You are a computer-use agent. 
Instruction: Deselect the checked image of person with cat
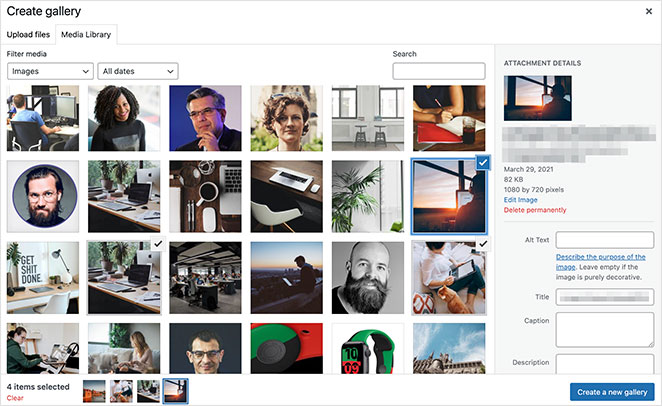click(482, 243)
